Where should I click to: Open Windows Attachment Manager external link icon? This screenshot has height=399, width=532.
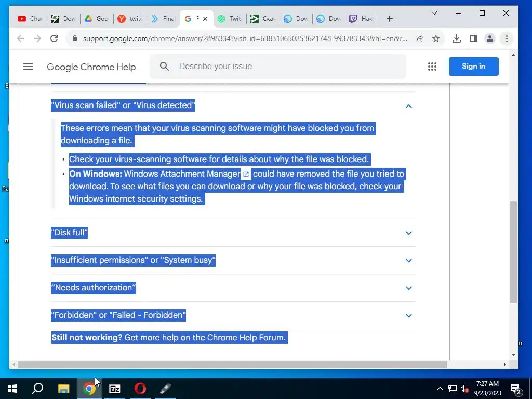[246, 174]
